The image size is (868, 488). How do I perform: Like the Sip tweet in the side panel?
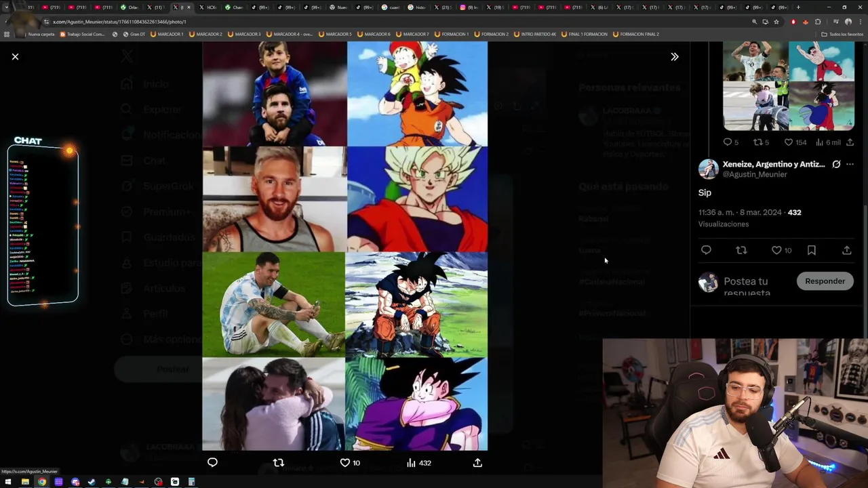pos(781,250)
